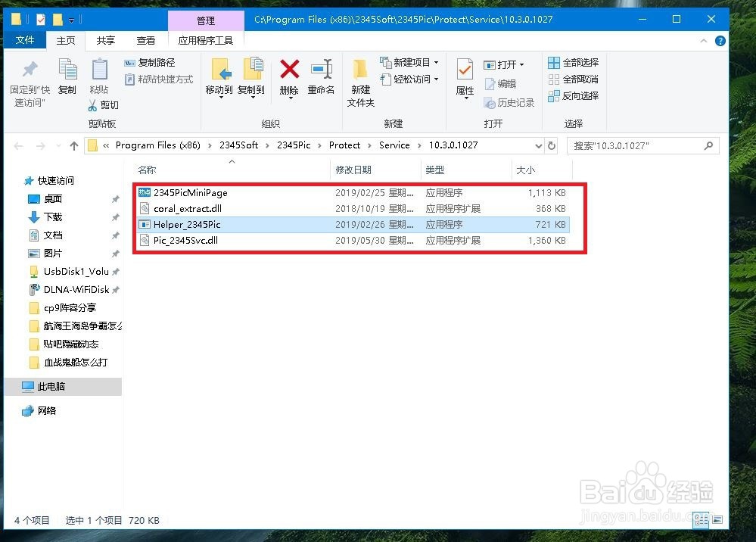756x542 pixels.
Task: Sort by the 名称 column header
Action: tap(232, 170)
